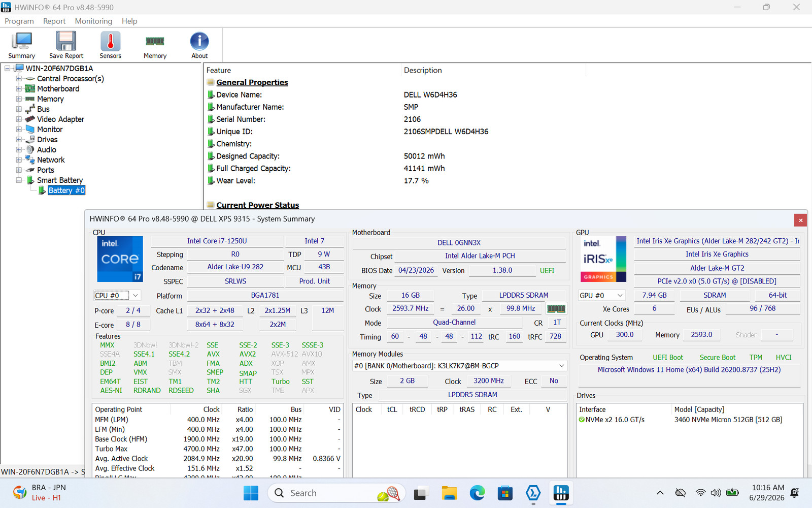Click the taskbar Search box
812x508 pixels.
click(337, 493)
